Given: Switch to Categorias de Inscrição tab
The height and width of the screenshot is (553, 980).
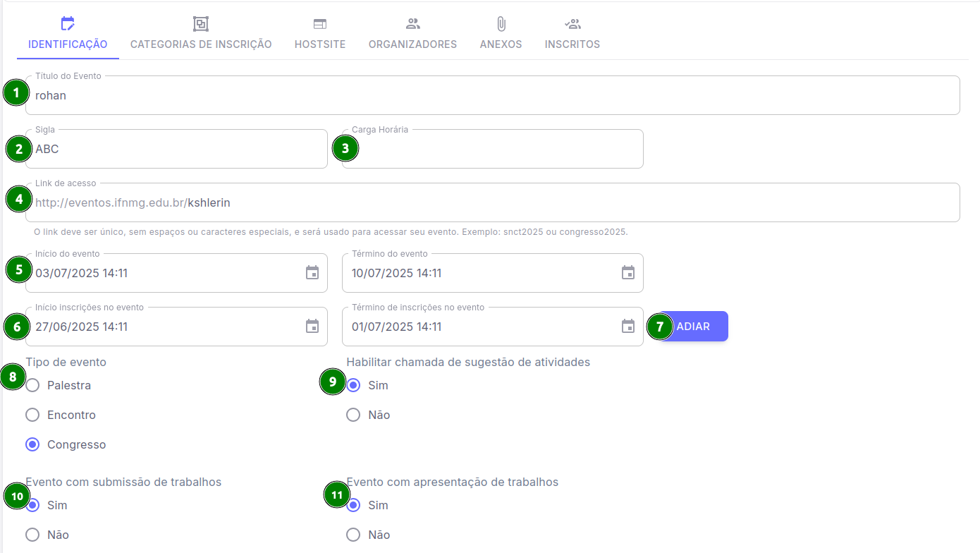Looking at the screenshot, I should 201,44.
